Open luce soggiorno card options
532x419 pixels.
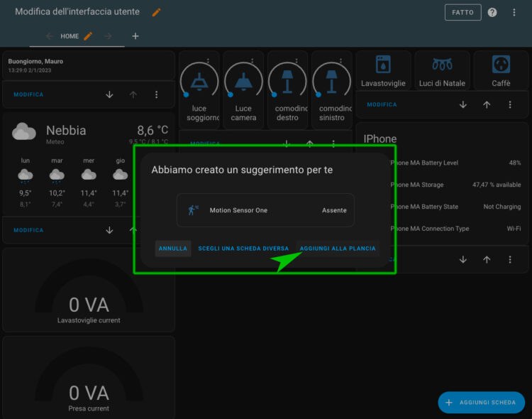(x=208, y=61)
